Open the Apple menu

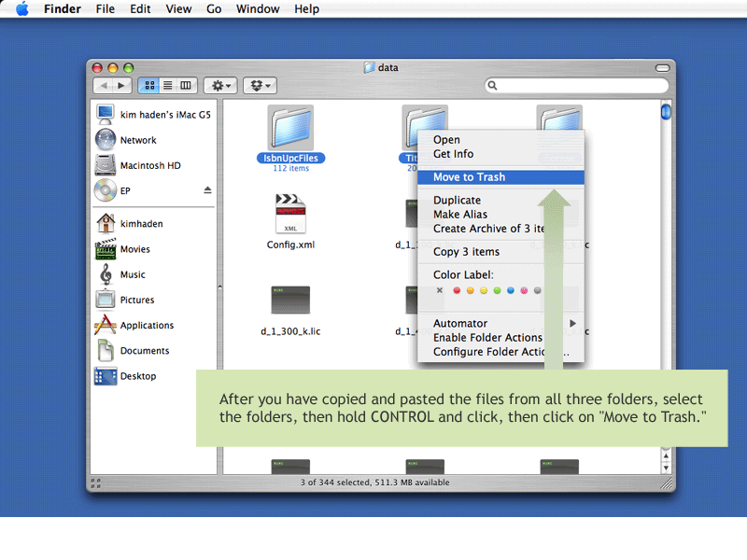point(21,8)
